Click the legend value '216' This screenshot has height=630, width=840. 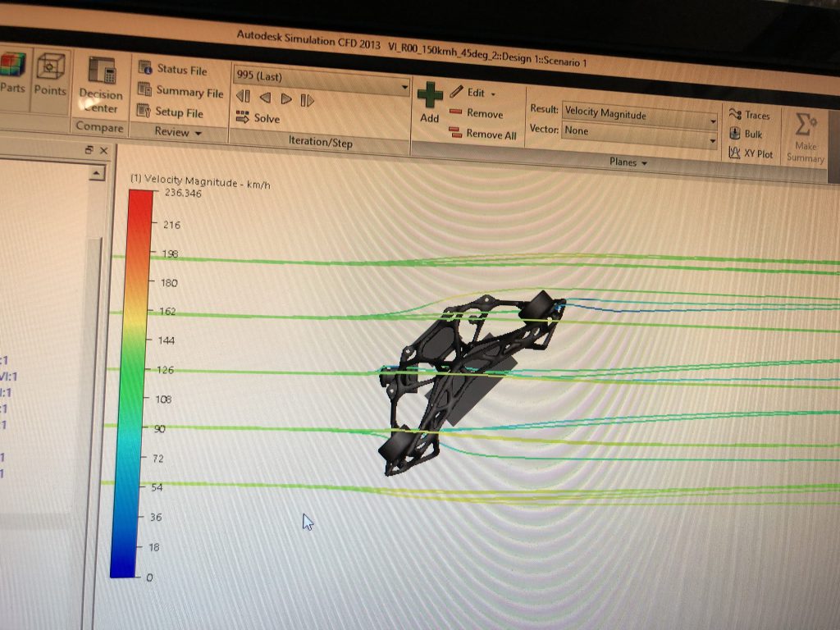(x=172, y=225)
